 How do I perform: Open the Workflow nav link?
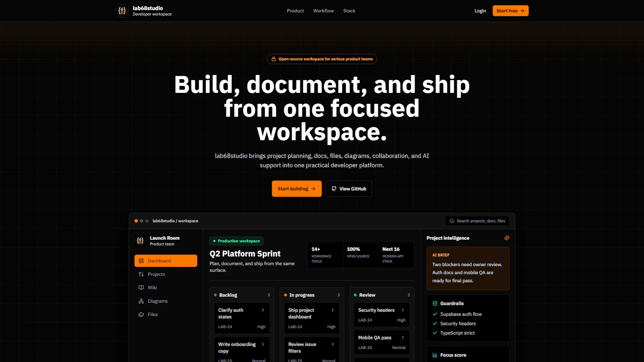tap(324, 11)
